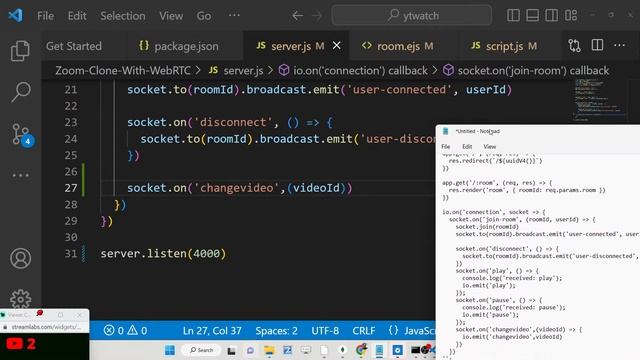Open Notepad View menu
The image size is (640, 360).
pyautogui.click(x=489, y=147)
